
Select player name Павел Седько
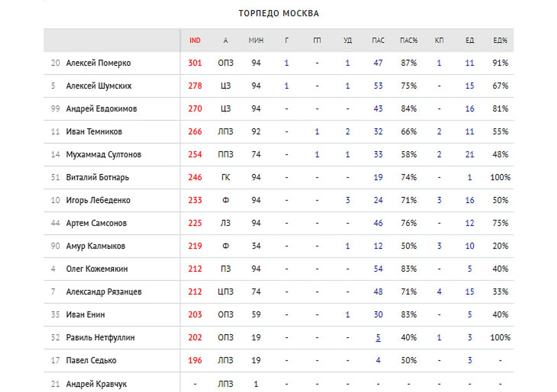91,360
